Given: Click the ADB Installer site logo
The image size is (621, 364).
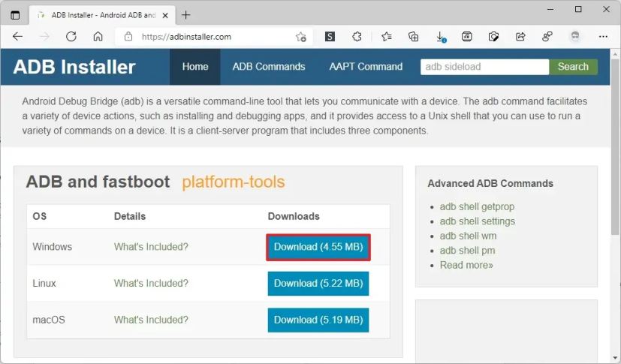Looking at the screenshot, I should pos(74,67).
